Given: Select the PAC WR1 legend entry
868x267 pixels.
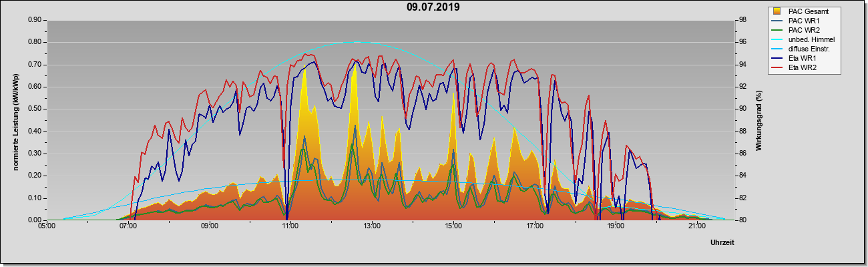Looking at the screenshot, I should pyautogui.click(x=802, y=21).
